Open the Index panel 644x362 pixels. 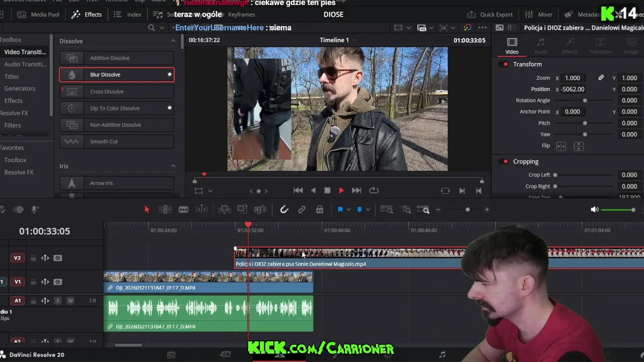click(127, 15)
